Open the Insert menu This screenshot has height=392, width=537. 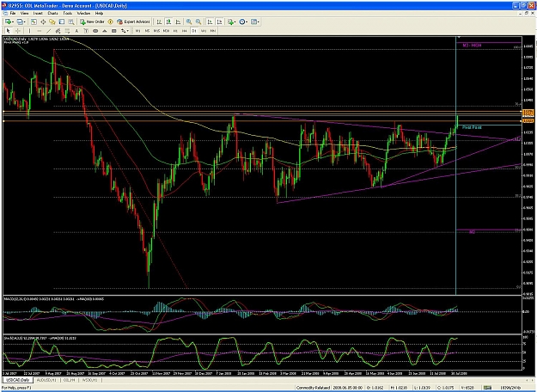coord(38,14)
